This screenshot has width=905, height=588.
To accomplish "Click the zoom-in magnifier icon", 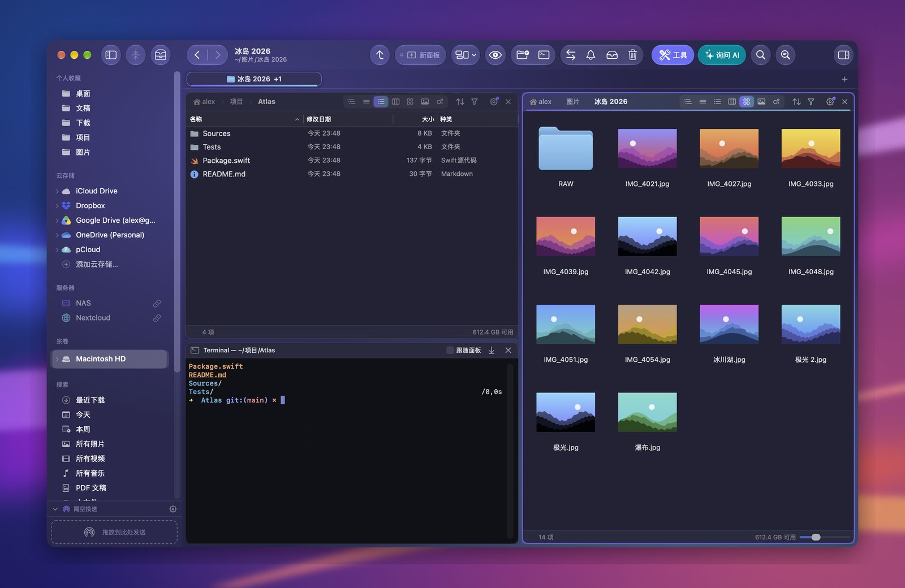I will 786,55.
